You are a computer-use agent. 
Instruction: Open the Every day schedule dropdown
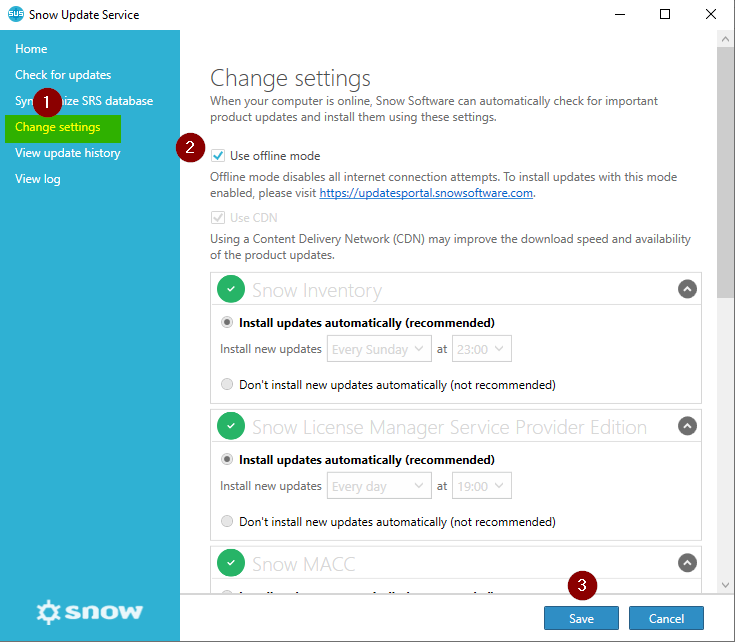click(x=379, y=486)
